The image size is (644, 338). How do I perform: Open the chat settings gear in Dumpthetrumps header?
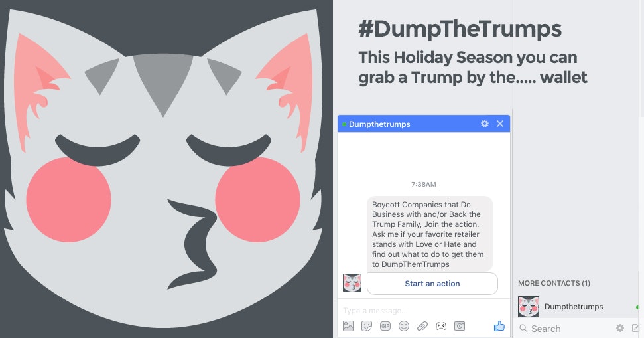coord(485,124)
